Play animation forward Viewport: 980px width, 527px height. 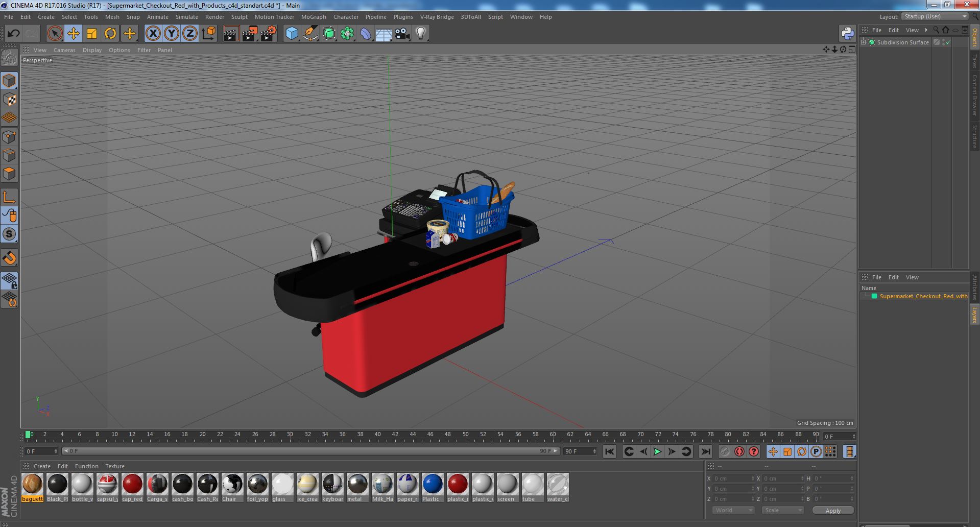click(657, 451)
